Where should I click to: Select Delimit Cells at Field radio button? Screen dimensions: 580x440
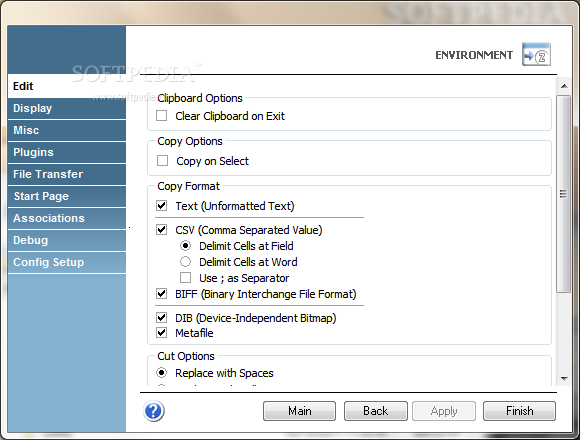(x=185, y=246)
